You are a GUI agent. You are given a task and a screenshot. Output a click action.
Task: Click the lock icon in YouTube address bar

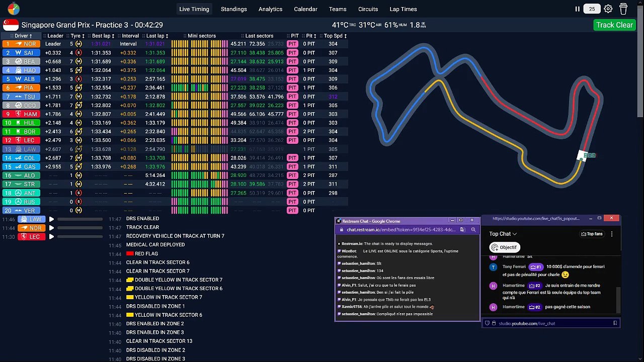(494, 323)
